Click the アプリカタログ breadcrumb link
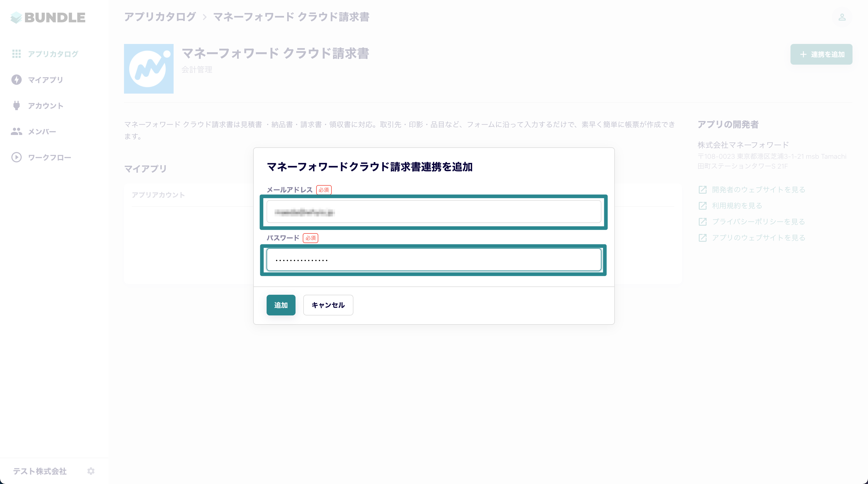 coord(160,17)
